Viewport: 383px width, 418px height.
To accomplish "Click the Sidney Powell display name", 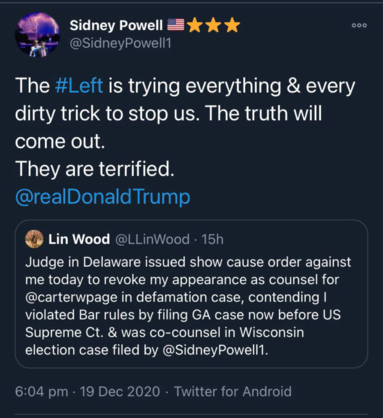I will tap(116, 25).
